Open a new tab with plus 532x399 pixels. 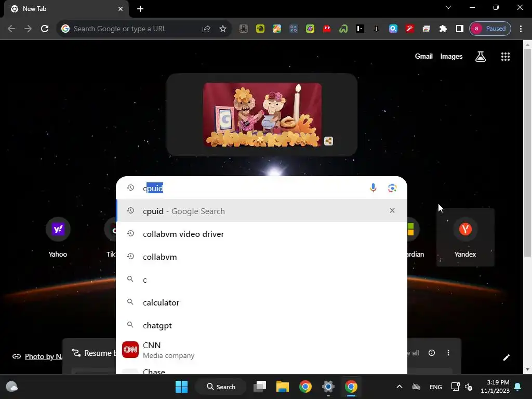click(140, 9)
